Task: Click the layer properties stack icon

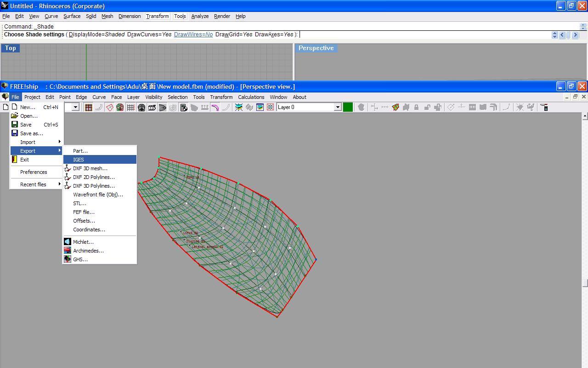Action: [x=260, y=107]
